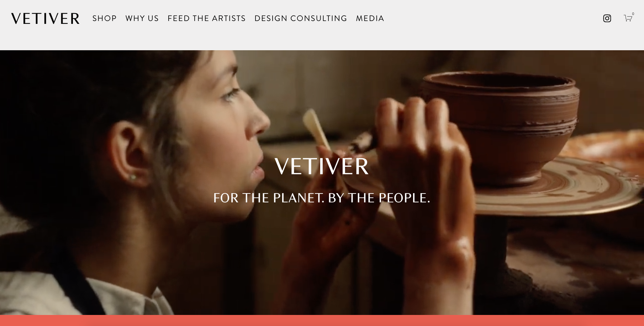Open the SHOP menu item
This screenshot has height=326, width=644.
tap(105, 19)
